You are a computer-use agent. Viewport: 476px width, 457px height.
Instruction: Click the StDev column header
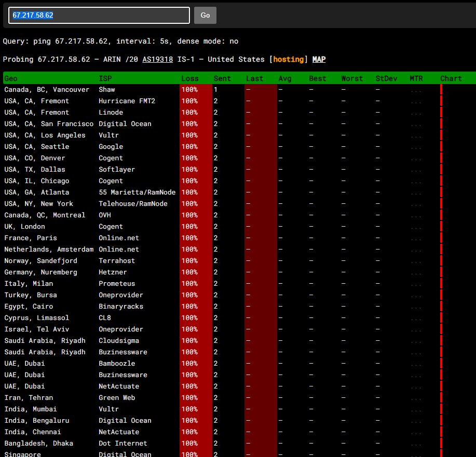(386, 78)
